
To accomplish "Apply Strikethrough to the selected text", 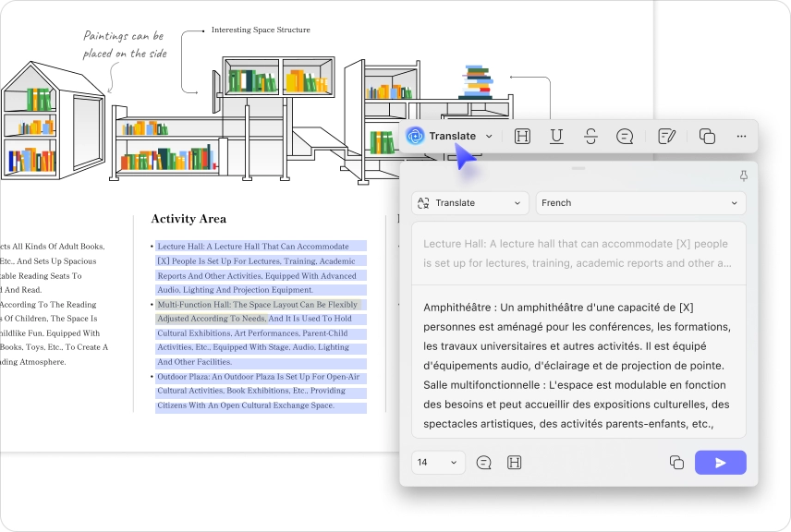I will [x=590, y=137].
